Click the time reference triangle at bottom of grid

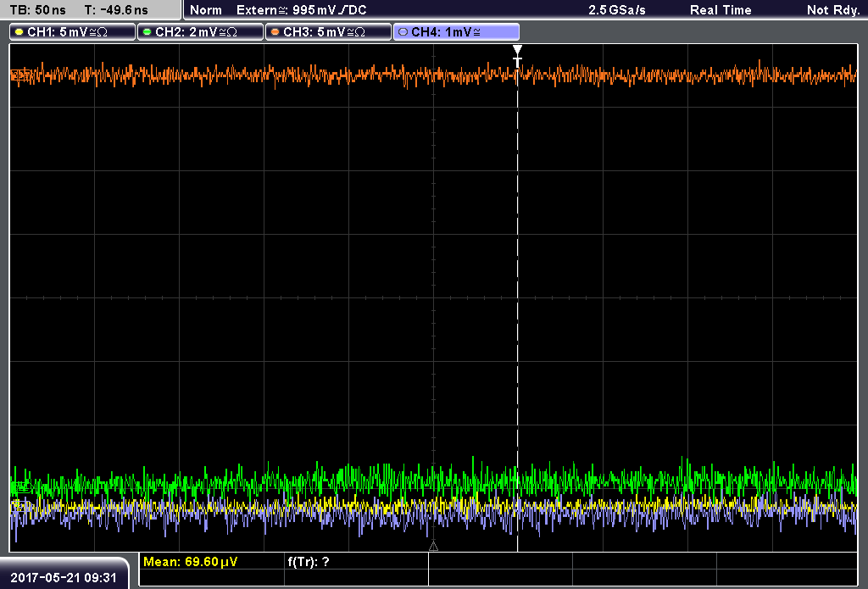(x=433, y=547)
